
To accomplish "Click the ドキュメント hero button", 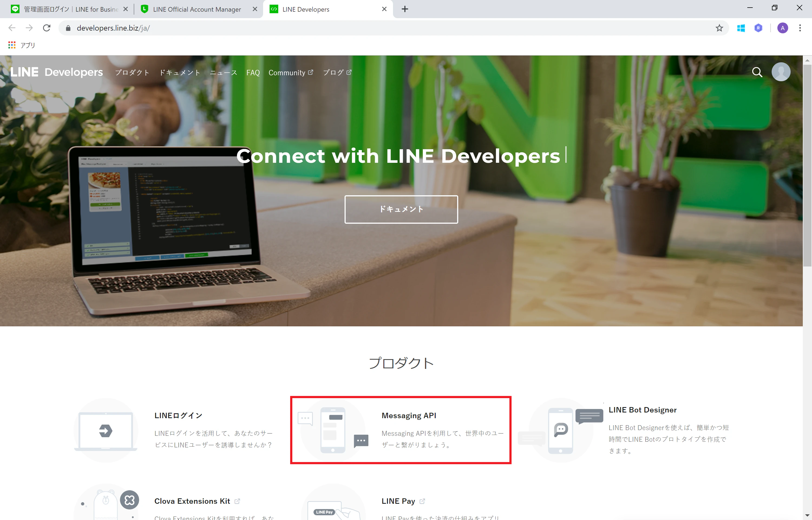I will tap(401, 209).
